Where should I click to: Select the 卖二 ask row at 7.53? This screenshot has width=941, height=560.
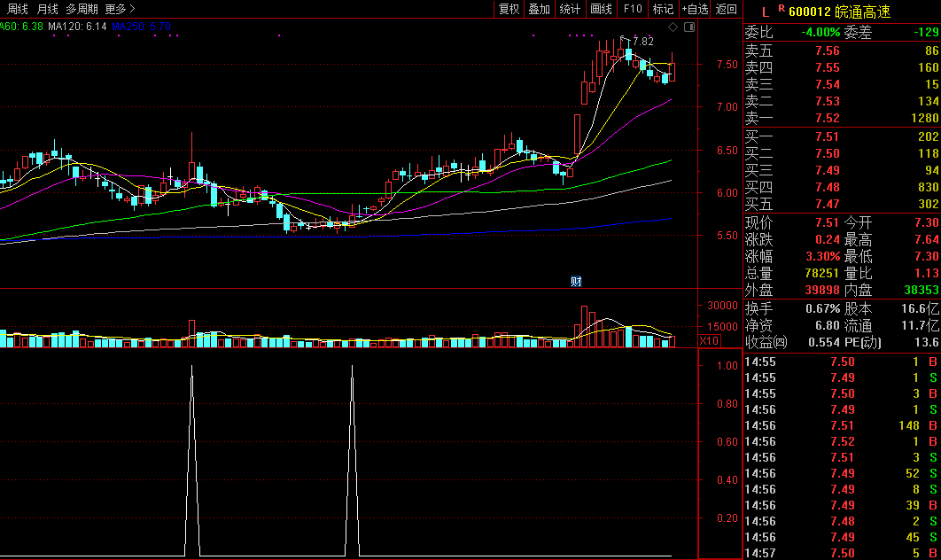pos(842,101)
